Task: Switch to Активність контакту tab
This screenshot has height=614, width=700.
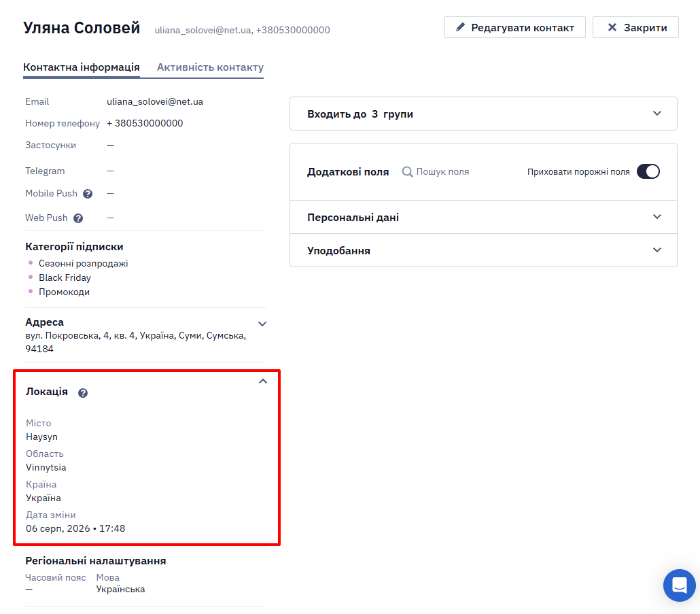Action: pos(210,67)
